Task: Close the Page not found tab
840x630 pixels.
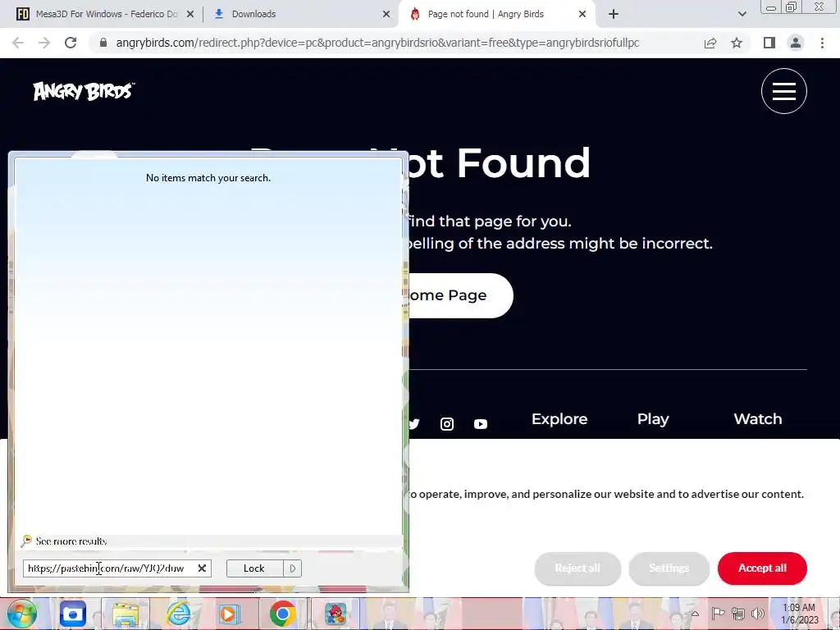Action: point(582,15)
